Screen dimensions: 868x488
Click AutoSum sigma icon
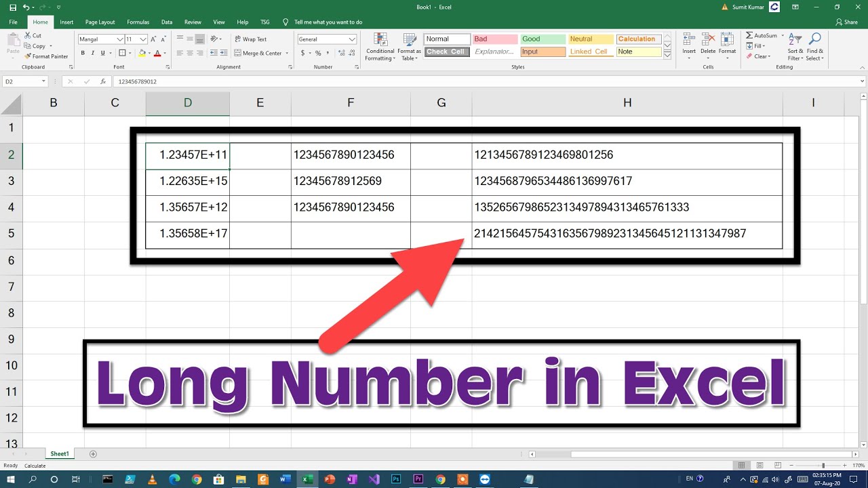[749, 35]
